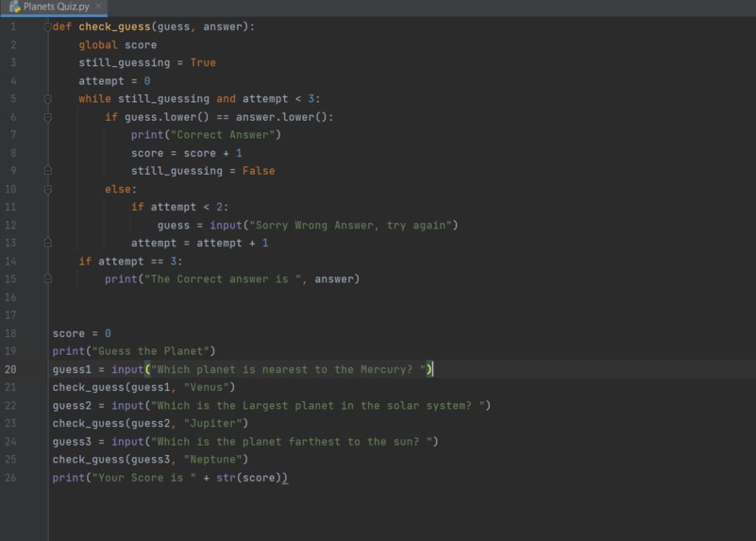Collapse the if guess.lower() fold marker

click(x=48, y=117)
